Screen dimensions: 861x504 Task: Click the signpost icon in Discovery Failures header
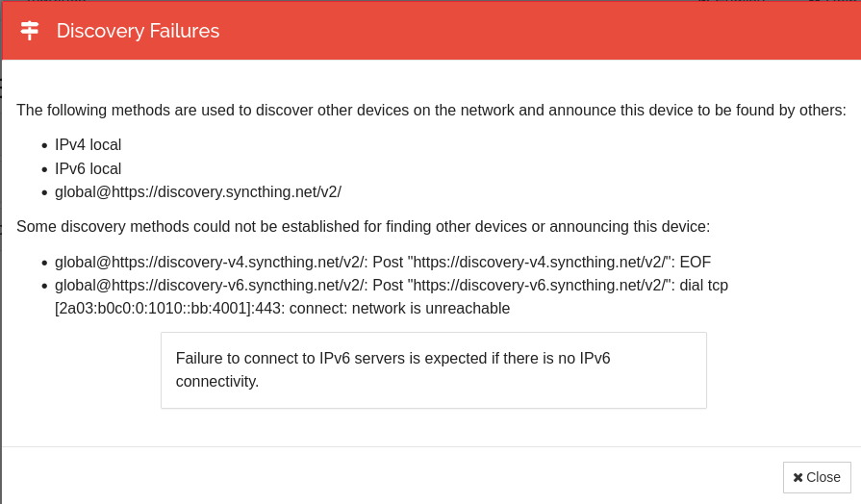point(30,31)
